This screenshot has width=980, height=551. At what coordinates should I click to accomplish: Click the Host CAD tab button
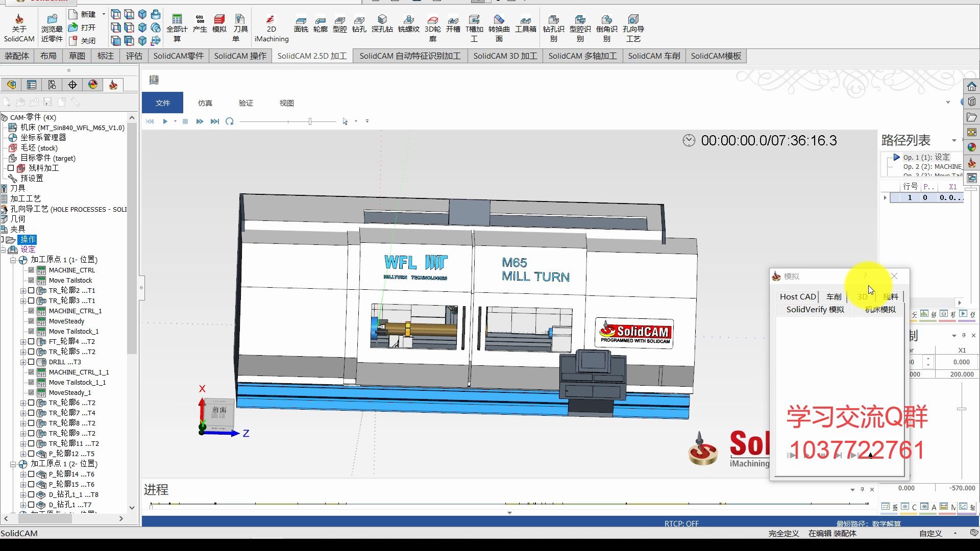[x=797, y=296]
